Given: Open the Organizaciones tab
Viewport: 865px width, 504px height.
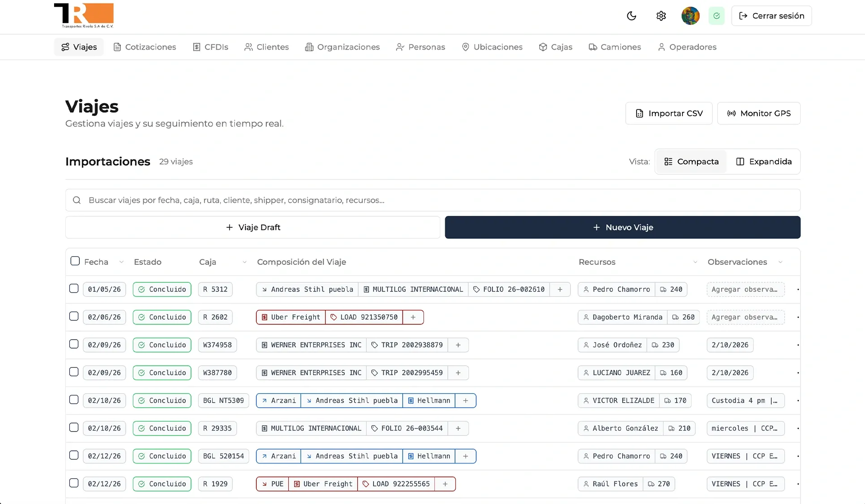Looking at the screenshot, I should 342,47.
